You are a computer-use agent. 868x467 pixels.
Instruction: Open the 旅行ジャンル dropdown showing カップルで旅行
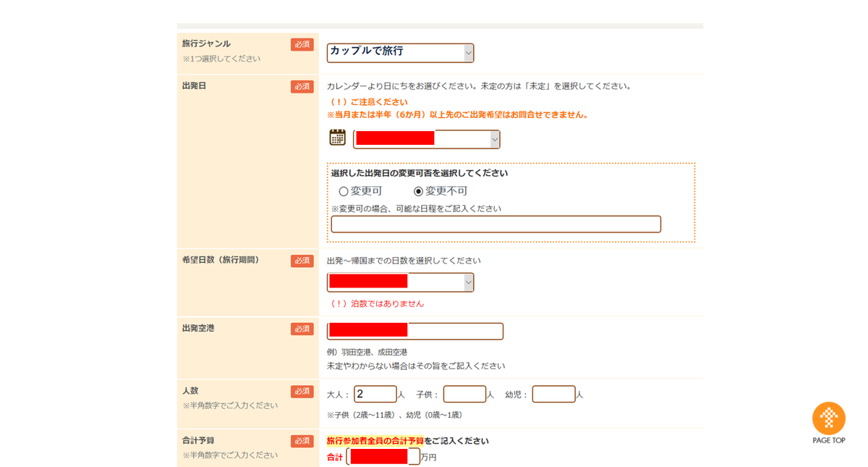[x=400, y=53]
